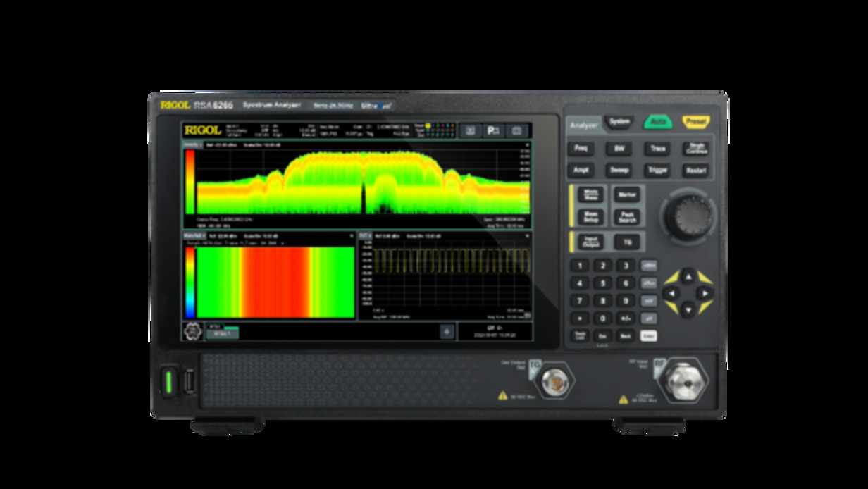
Task: Hit the green Auto key
Action: click(657, 122)
